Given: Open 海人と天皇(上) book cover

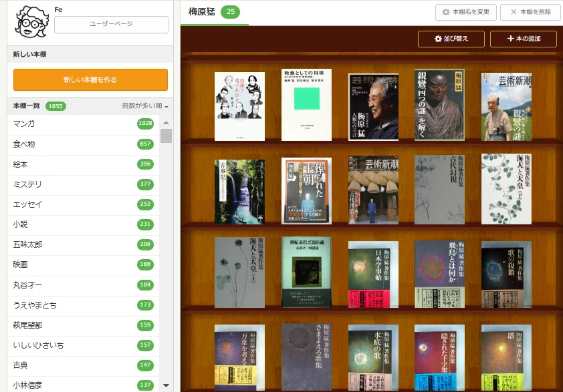Looking at the screenshot, I should pos(239,272).
